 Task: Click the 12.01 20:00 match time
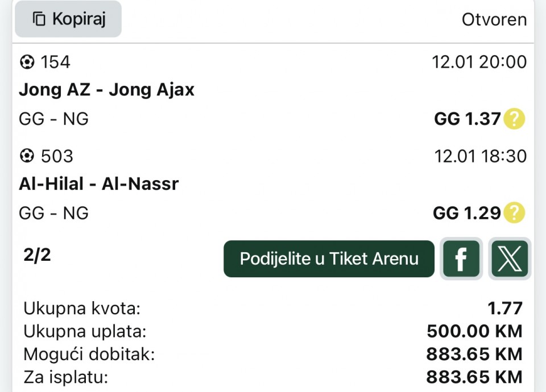(479, 62)
